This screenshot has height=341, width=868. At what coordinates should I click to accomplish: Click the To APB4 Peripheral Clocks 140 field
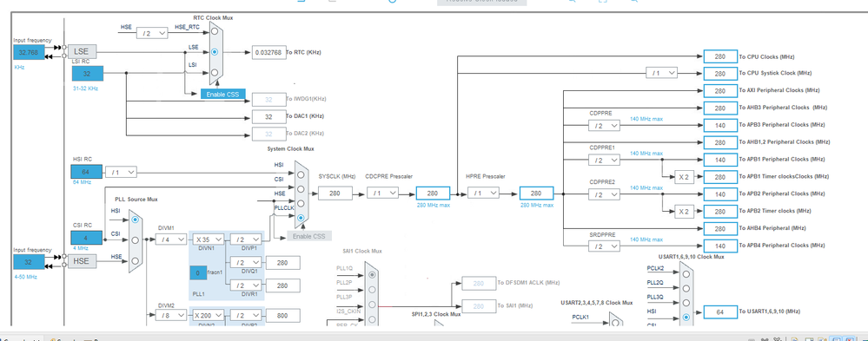tap(720, 246)
